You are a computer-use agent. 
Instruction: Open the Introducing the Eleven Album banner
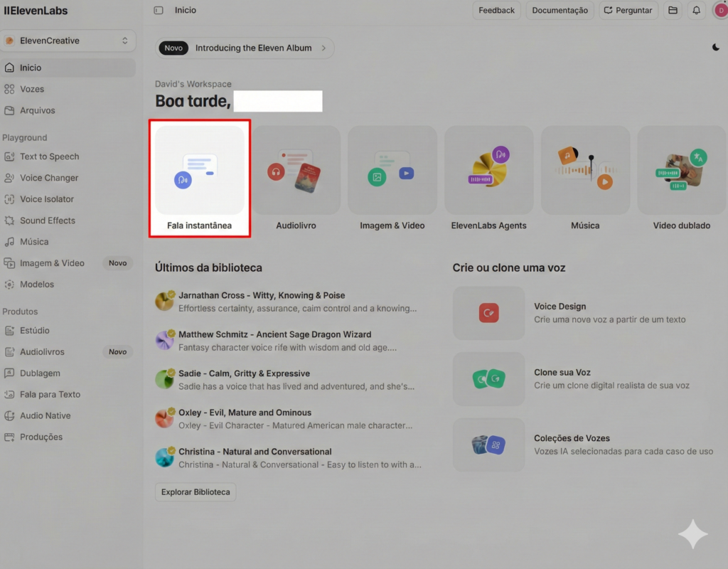pyautogui.click(x=245, y=48)
